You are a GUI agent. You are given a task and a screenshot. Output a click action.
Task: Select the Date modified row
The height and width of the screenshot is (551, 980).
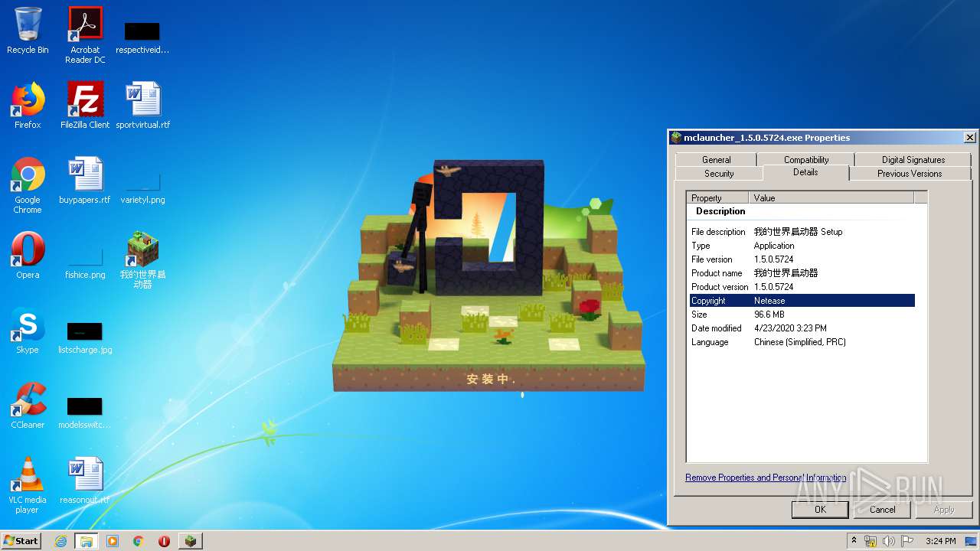tap(802, 328)
